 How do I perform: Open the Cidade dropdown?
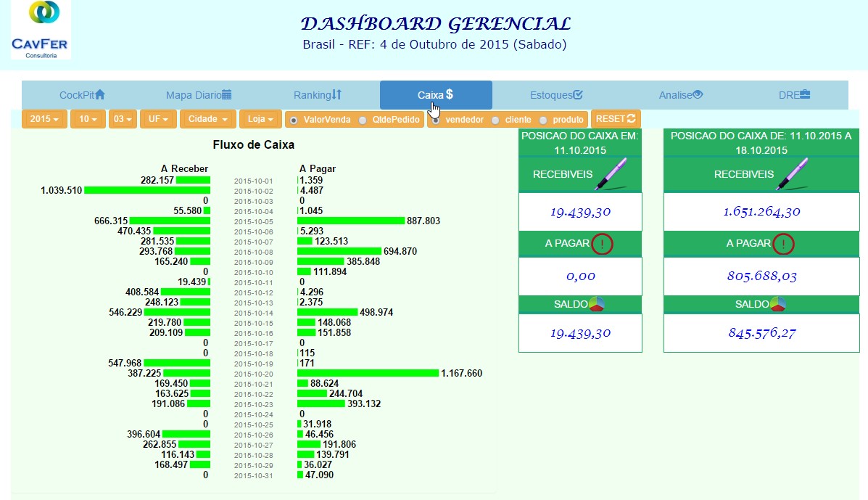click(x=207, y=119)
